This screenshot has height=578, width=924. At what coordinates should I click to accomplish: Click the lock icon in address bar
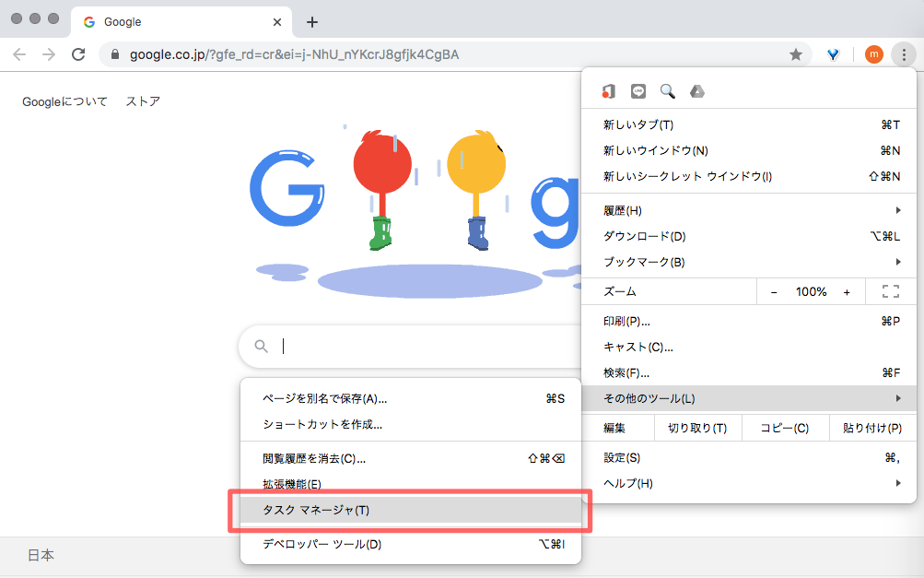pyautogui.click(x=115, y=55)
